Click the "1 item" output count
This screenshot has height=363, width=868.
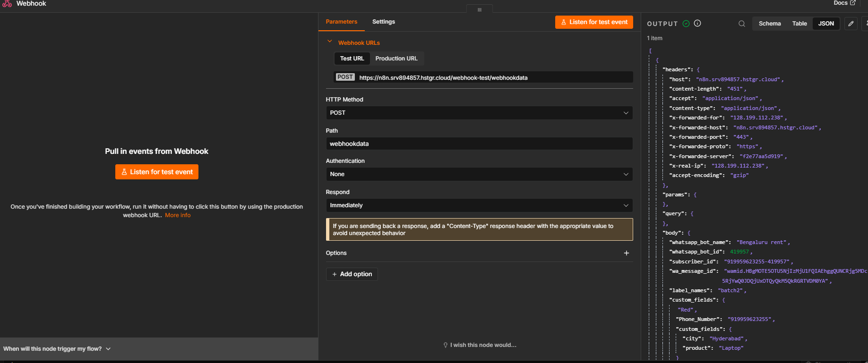pyautogui.click(x=654, y=38)
